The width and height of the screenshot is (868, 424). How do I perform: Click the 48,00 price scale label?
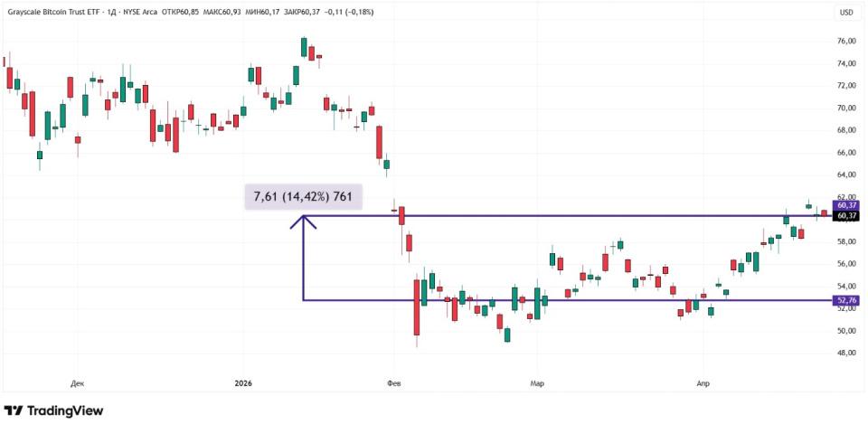pyautogui.click(x=846, y=353)
